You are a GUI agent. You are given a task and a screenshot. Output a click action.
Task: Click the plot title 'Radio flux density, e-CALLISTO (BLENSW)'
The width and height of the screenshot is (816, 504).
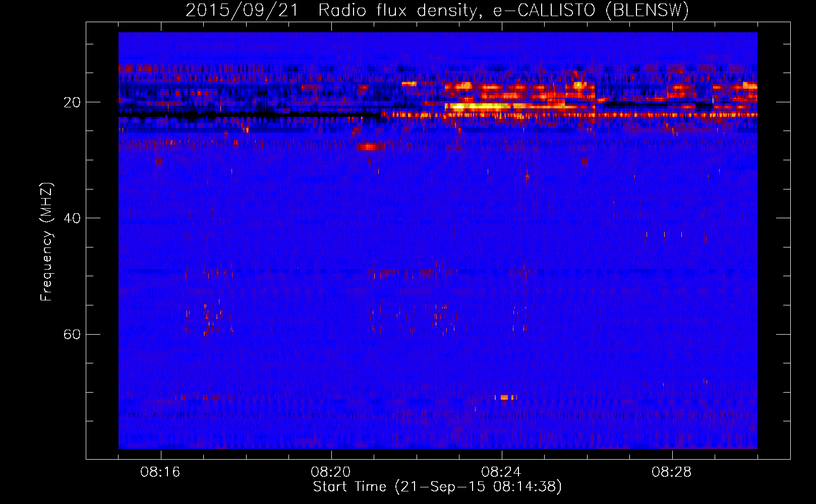click(x=503, y=11)
